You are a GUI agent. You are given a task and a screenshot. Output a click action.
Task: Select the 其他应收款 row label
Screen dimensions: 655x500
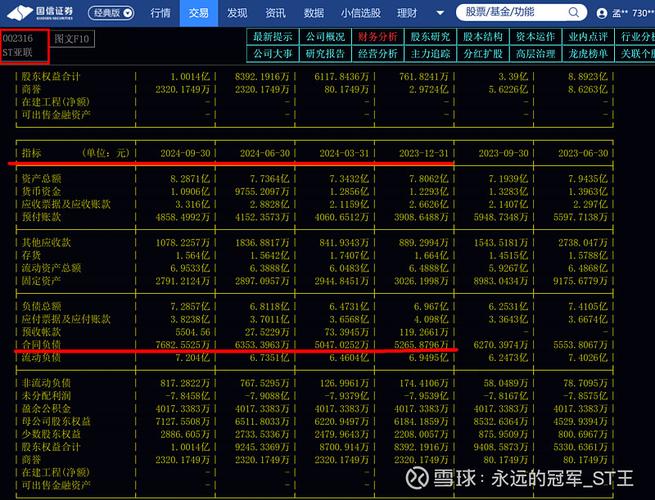point(46,243)
